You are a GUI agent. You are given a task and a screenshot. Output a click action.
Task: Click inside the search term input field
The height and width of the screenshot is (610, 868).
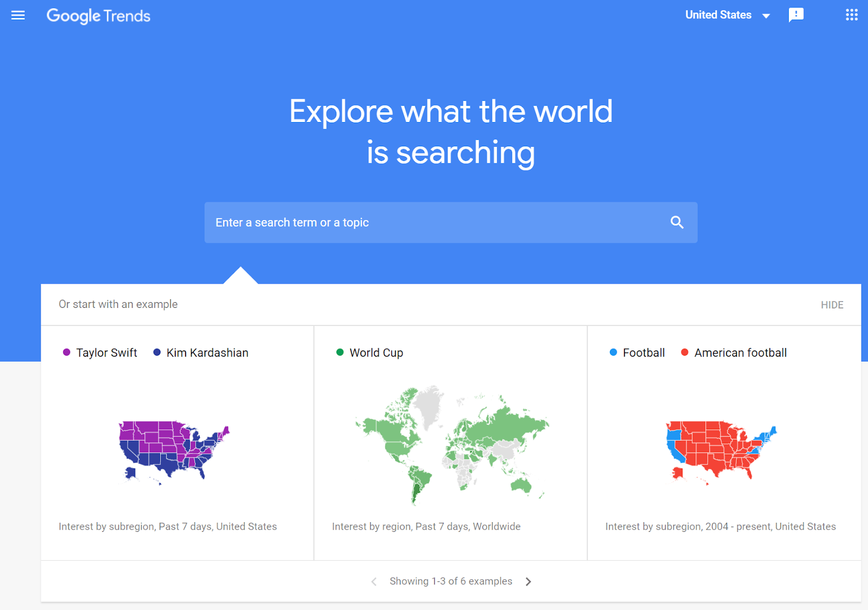point(380,222)
